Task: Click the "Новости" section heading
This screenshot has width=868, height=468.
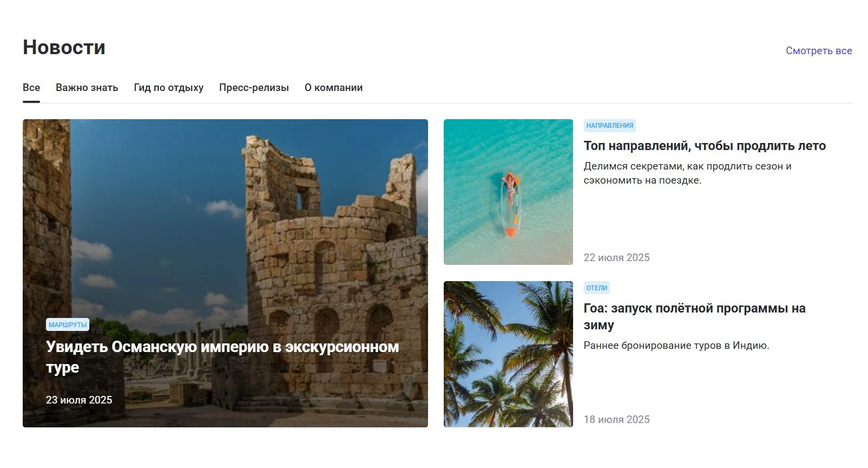Action: (x=64, y=47)
